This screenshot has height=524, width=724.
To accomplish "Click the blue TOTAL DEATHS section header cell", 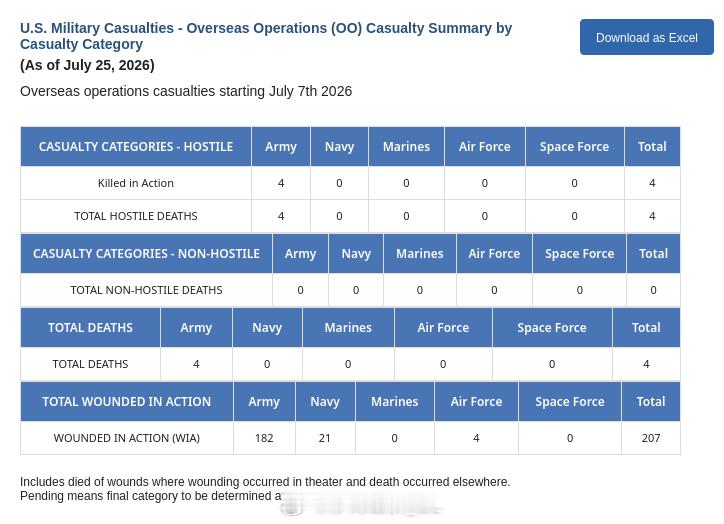I will click(x=90, y=328).
